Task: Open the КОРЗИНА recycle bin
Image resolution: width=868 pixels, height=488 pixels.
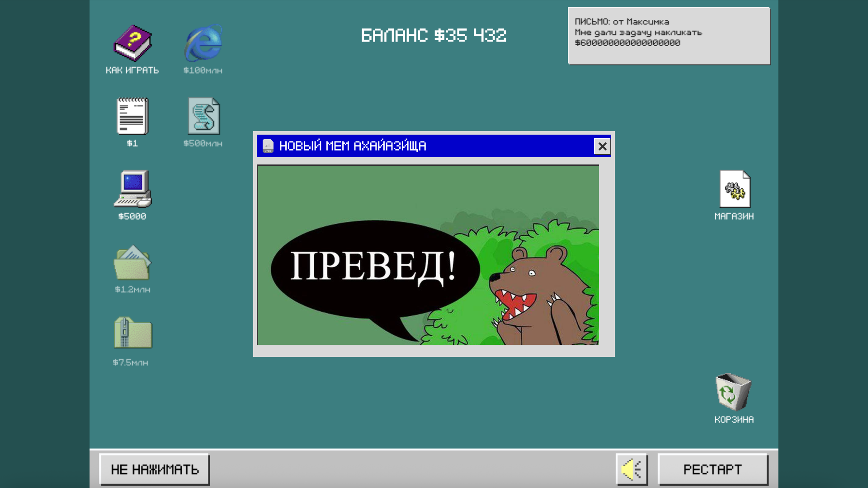Action: [x=733, y=392]
